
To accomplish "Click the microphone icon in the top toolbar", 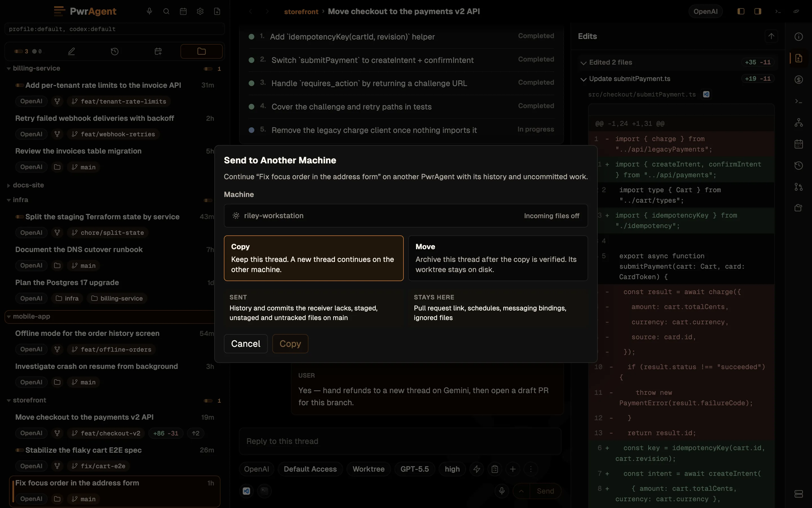I will (x=149, y=11).
